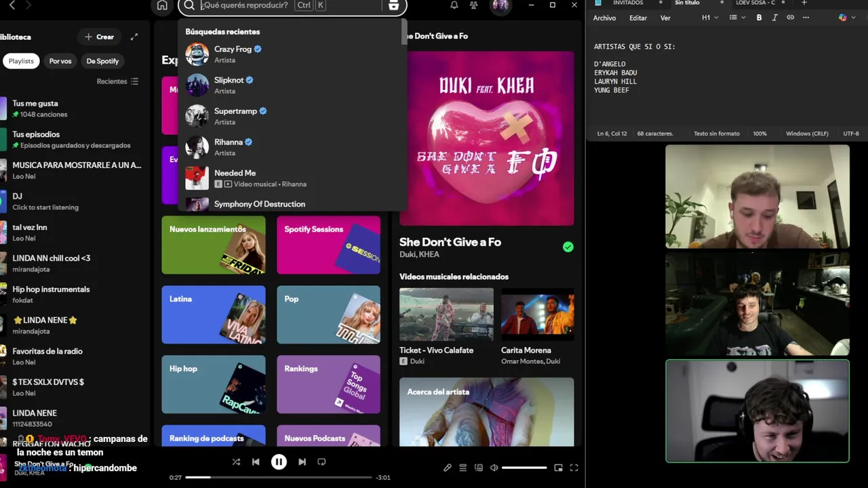Adjust the volume slider
This screenshot has height=488, width=868.
pyautogui.click(x=524, y=468)
